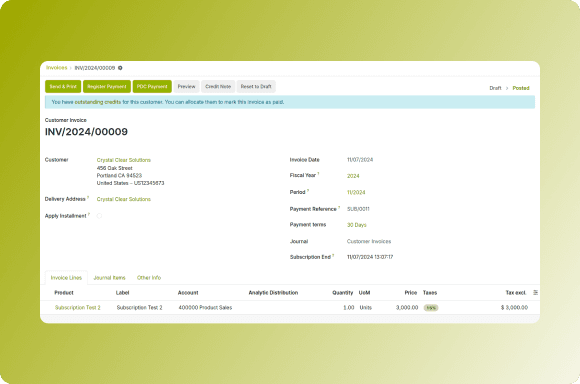Open the 30 Days payment terms link
The height and width of the screenshot is (384, 580).
coord(357,225)
